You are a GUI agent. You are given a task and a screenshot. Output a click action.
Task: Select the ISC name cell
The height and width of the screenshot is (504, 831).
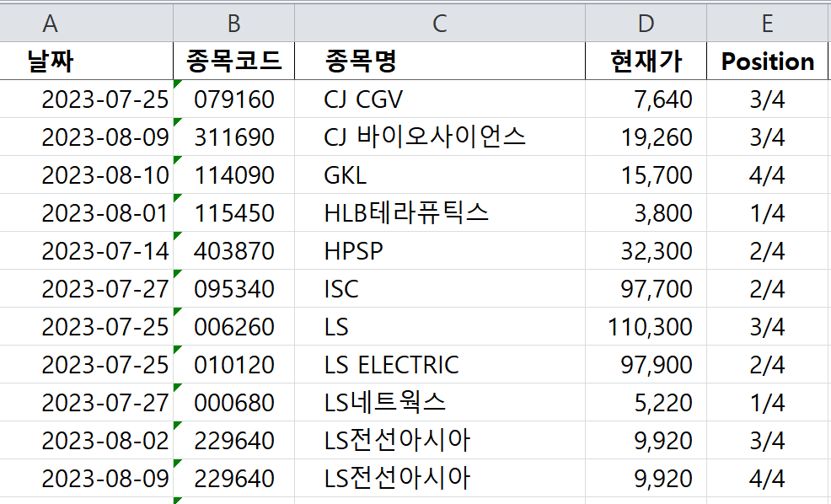439,289
